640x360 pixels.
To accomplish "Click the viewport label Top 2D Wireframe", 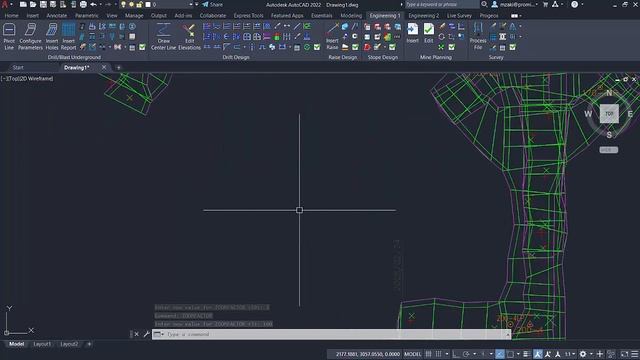I will coord(27,78).
